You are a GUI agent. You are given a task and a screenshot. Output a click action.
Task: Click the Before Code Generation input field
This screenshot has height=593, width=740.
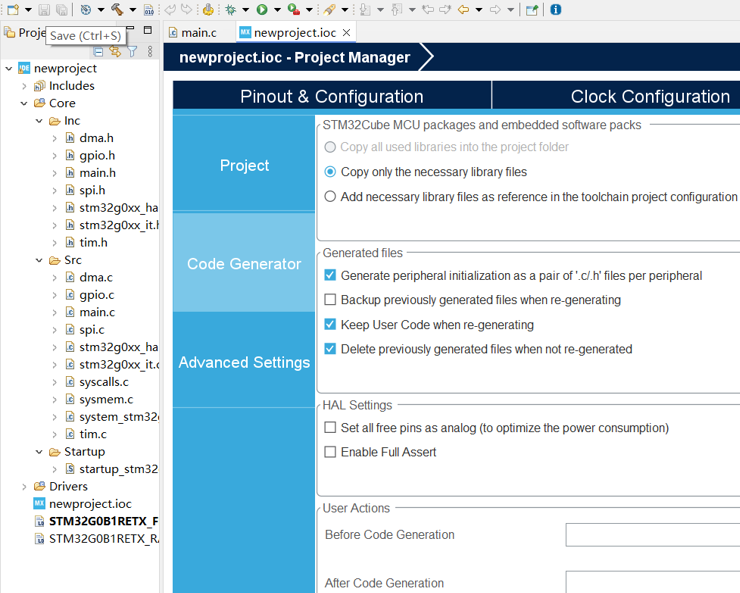tap(653, 535)
